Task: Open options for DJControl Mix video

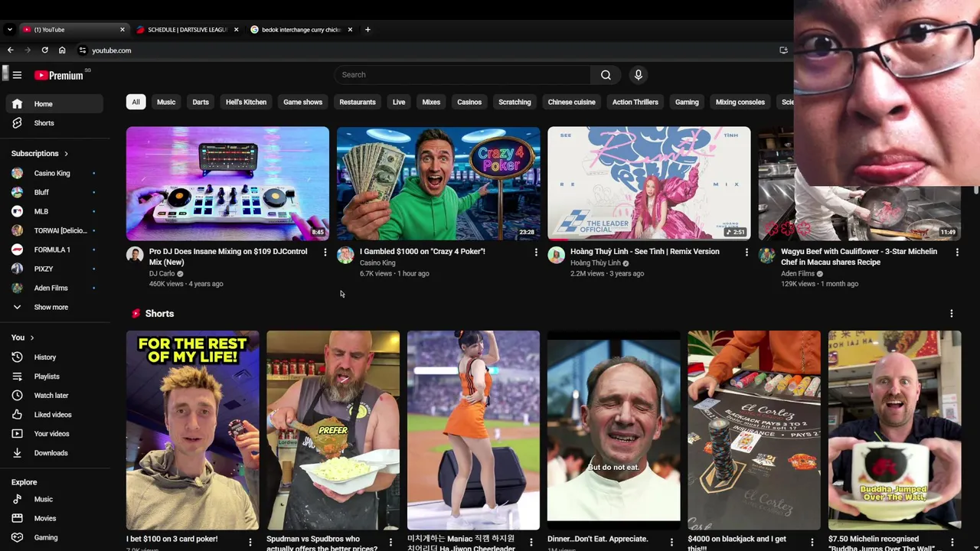Action: click(x=325, y=252)
